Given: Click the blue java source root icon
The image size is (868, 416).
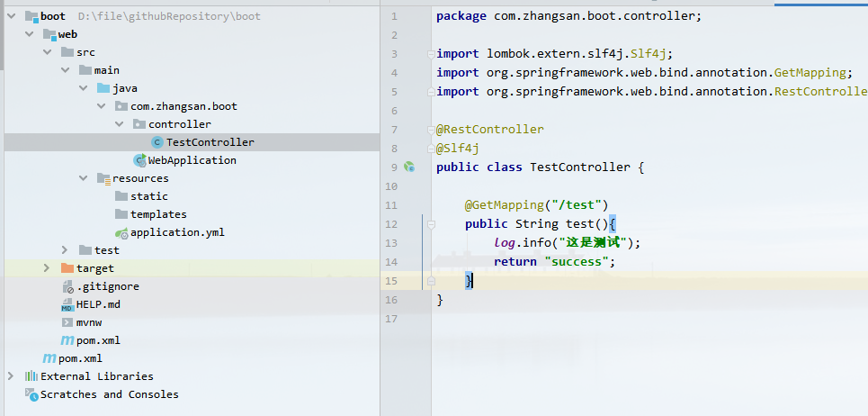Looking at the screenshot, I should tap(103, 88).
